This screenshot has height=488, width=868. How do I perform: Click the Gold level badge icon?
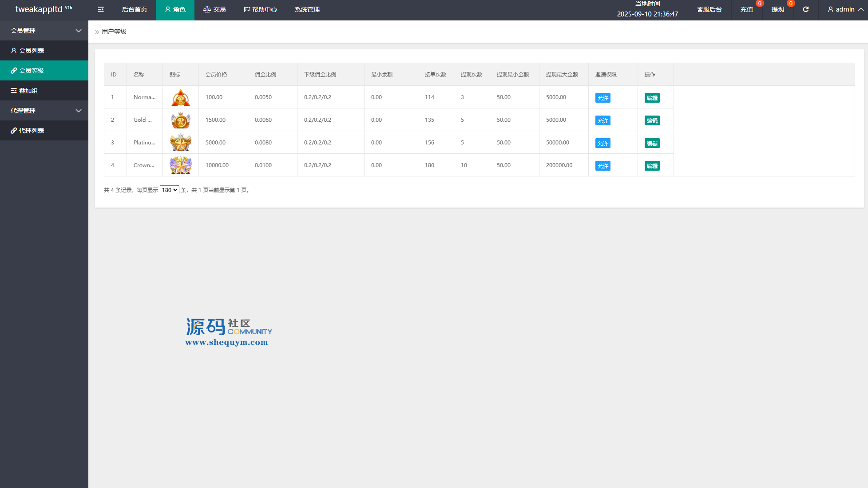[x=181, y=120]
